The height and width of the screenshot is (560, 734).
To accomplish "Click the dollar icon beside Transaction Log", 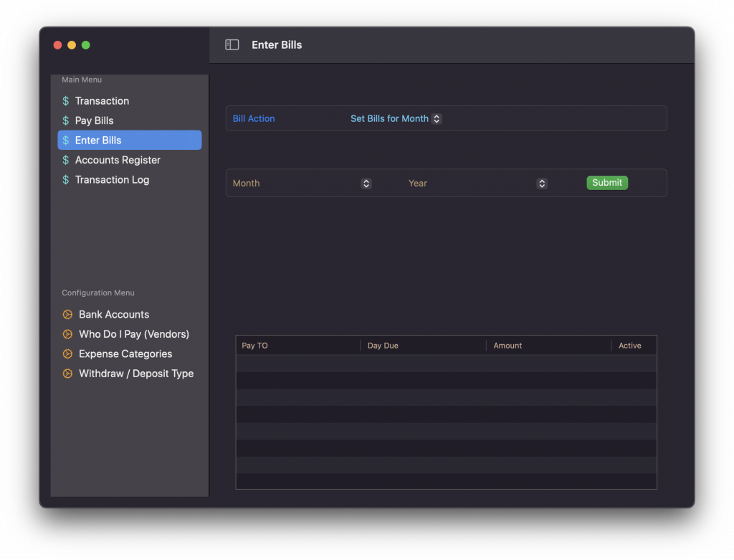I will point(66,180).
